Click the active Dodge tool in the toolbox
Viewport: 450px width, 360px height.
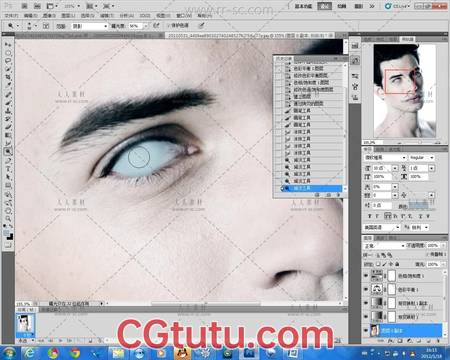tap(8, 152)
